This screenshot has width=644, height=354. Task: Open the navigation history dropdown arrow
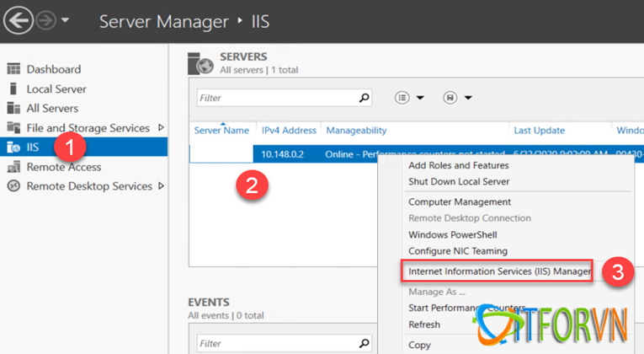[x=66, y=20]
